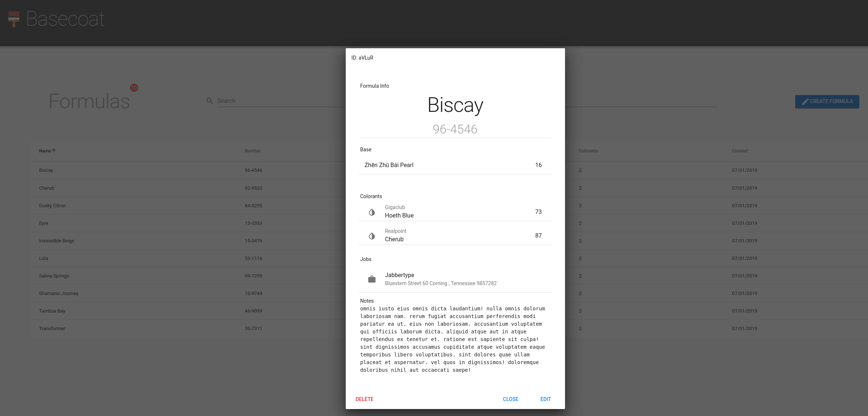
Task: Click the EDIT button to modify Biscay
Action: tap(546, 399)
